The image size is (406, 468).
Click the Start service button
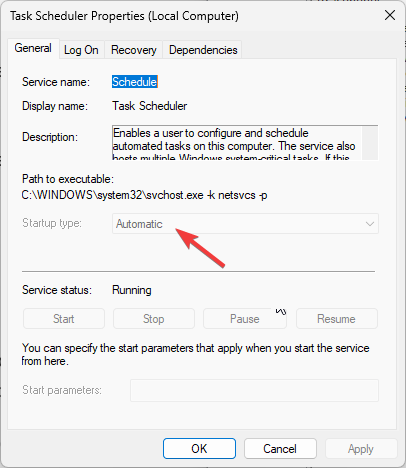click(x=64, y=319)
